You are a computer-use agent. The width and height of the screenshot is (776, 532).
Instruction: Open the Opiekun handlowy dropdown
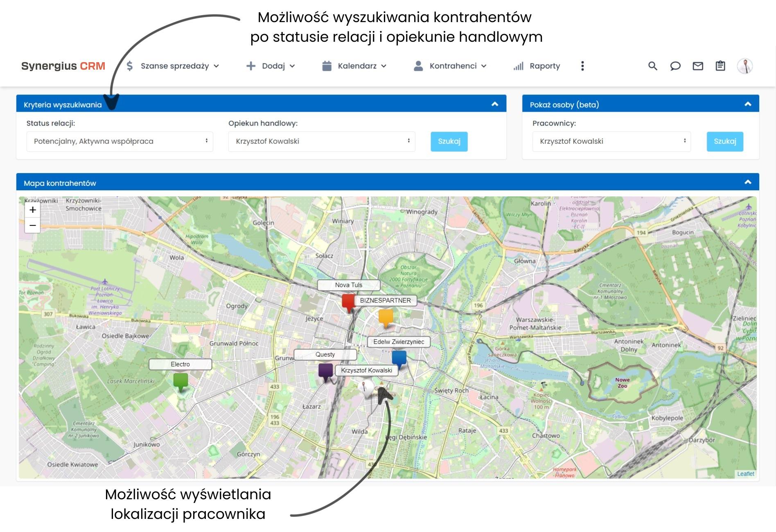[x=321, y=141]
